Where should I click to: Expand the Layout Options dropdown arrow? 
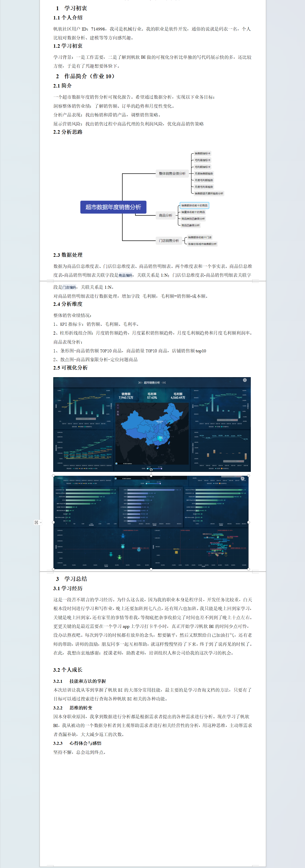click(41, 522)
